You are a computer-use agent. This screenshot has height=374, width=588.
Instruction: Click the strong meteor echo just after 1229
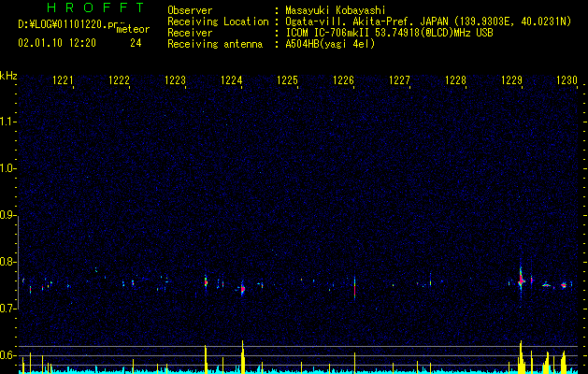pyautogui.click(x=521, y=280)
